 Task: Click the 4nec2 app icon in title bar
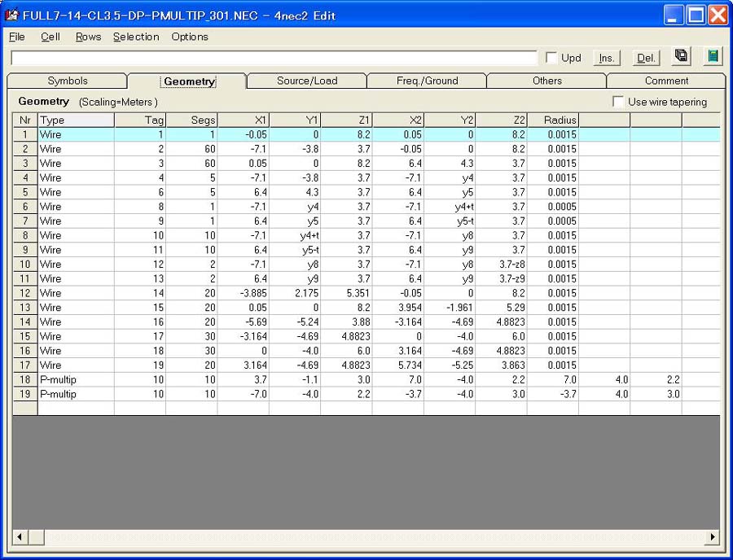click(x=12, y=15)
